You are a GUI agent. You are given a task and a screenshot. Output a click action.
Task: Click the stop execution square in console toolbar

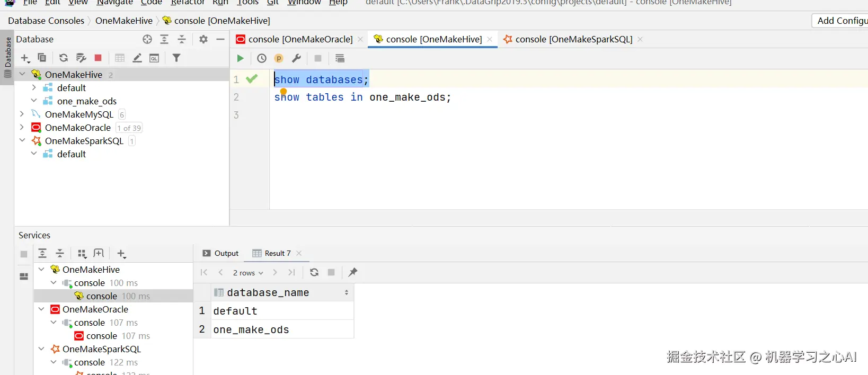click(318, 58)
